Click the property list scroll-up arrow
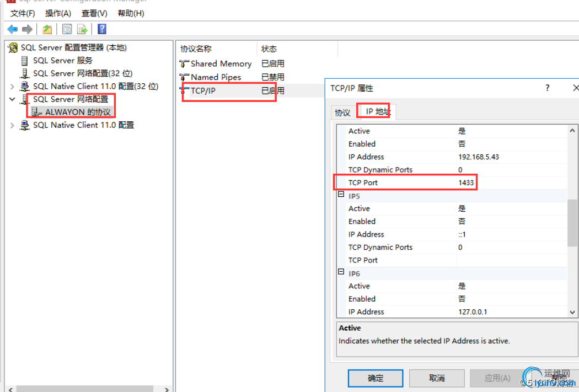The height and width of the screenshot is (392, 579). point(572,131)
